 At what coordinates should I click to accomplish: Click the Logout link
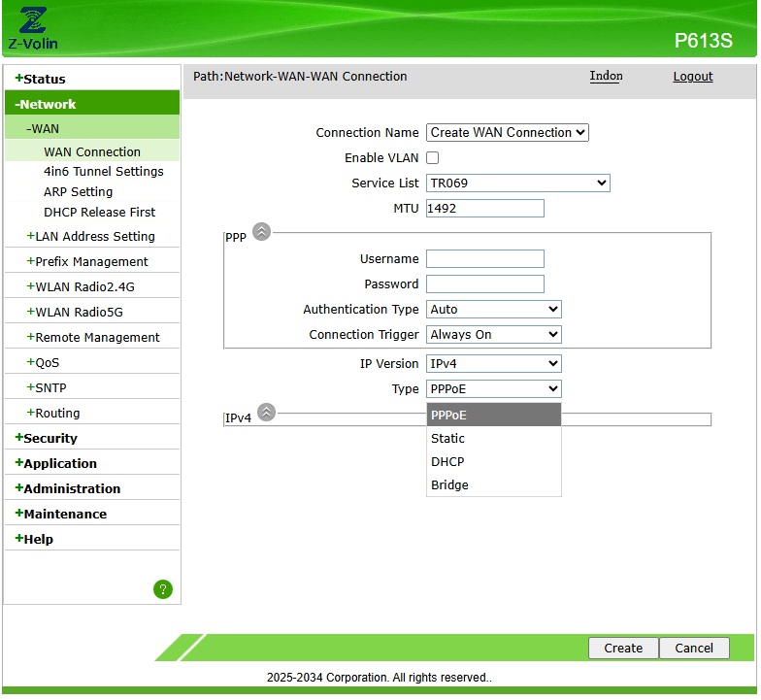pos(693,76)
